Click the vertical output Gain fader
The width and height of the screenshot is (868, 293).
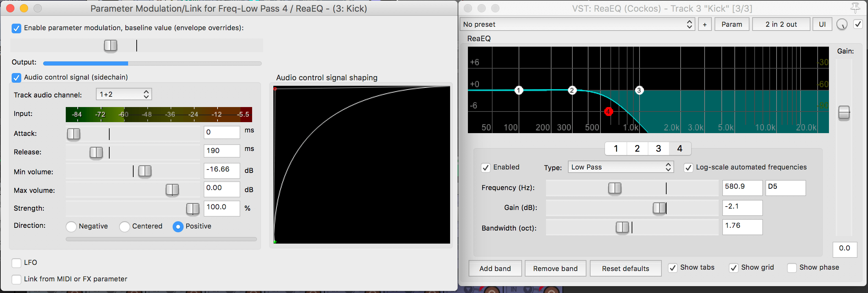tap(844, 113)
